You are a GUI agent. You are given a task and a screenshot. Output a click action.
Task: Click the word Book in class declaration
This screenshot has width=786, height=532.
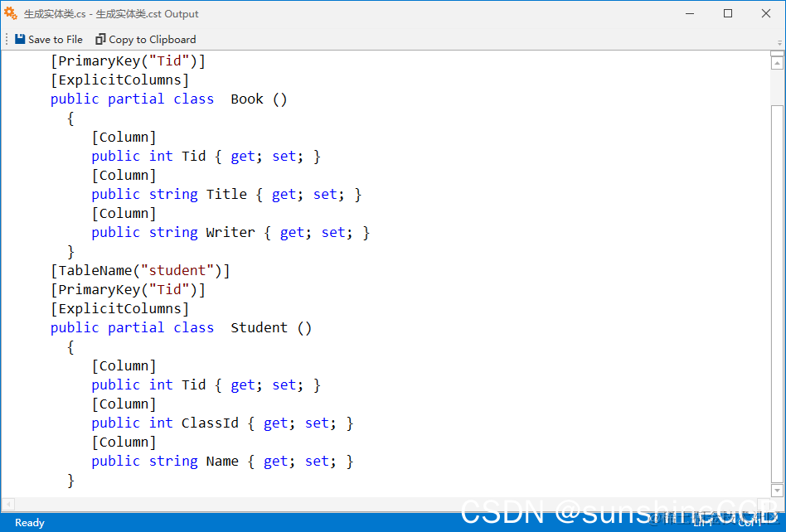pyautogui.click(x=246, y=99)
